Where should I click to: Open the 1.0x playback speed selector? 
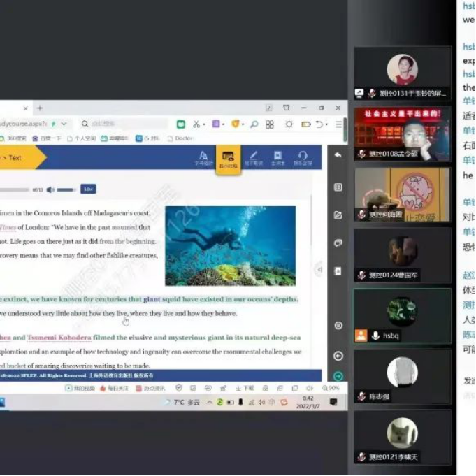(87, 189)
